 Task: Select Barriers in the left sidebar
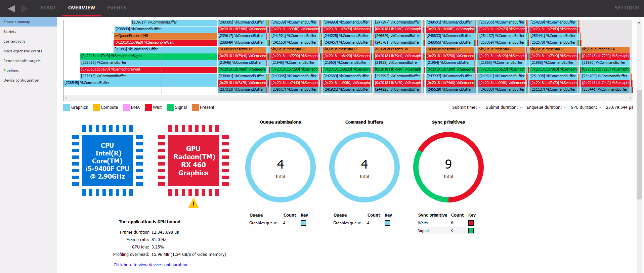tap(10, 32)
